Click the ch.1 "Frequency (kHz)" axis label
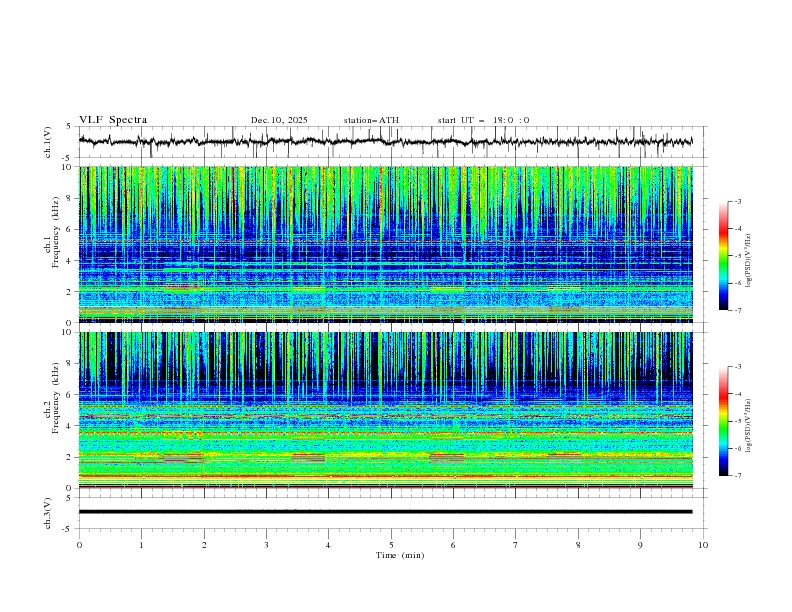The image size is (792, 612). point(56,232)
